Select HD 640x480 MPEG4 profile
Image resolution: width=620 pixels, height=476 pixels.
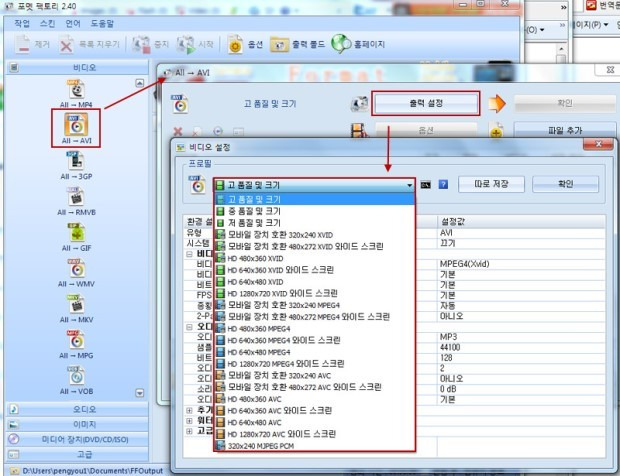point(314,352)
